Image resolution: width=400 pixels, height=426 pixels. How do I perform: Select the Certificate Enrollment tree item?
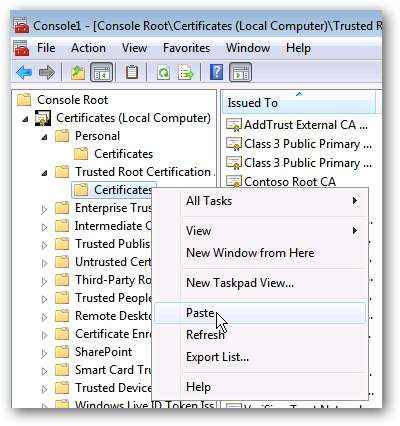click(113, 334)
